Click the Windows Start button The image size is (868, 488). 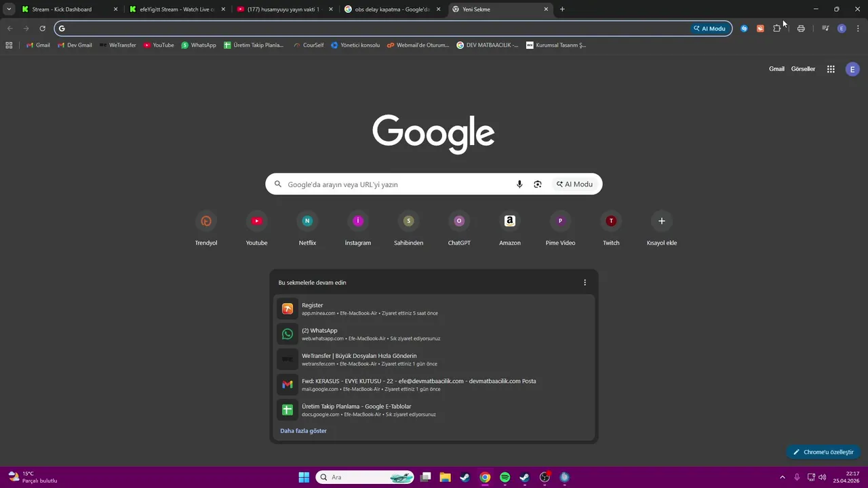304,477
